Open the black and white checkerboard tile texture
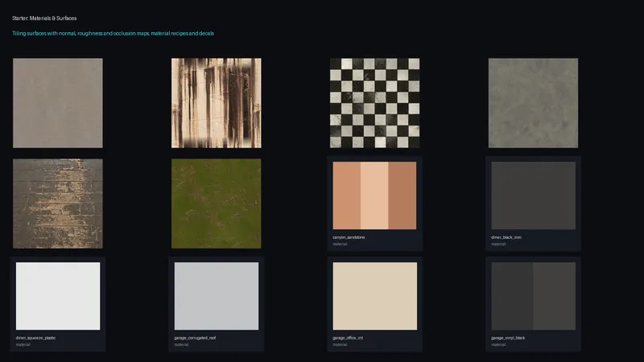 (x=374, y=103)
